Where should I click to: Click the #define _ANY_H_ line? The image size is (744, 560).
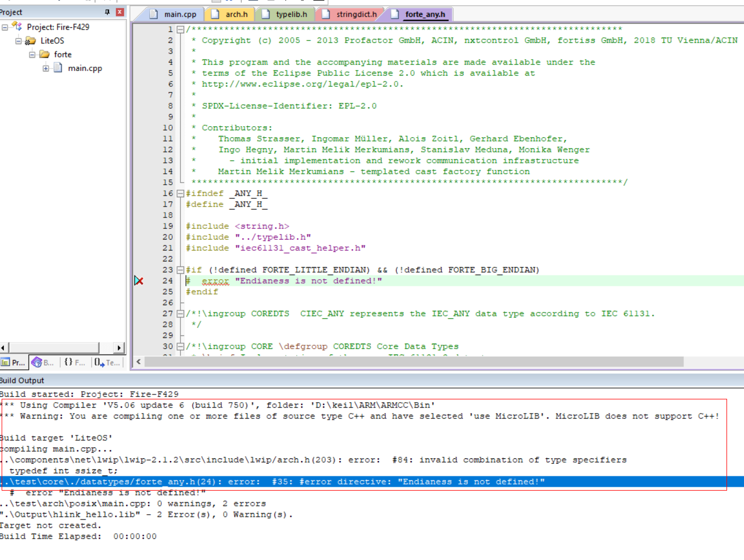(x=226, y=204)
